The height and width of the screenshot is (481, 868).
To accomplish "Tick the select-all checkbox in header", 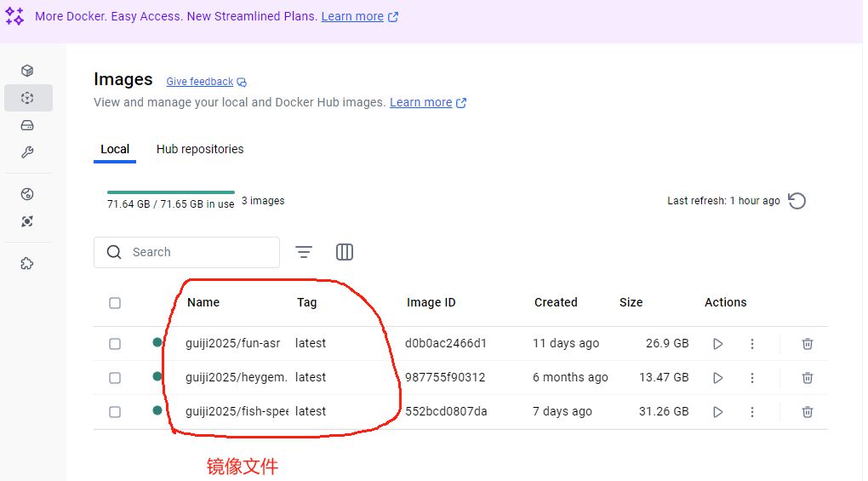I will [x=115, y=303].
